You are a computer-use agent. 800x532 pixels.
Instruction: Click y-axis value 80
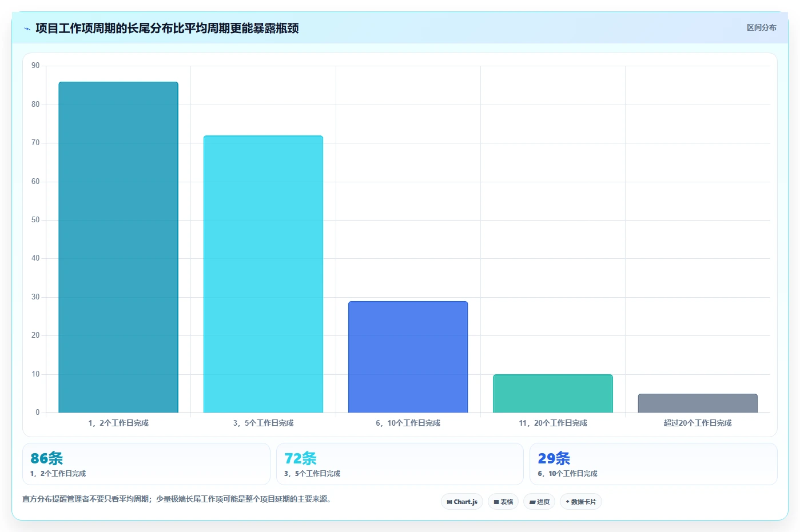click(x=35, y=104)
